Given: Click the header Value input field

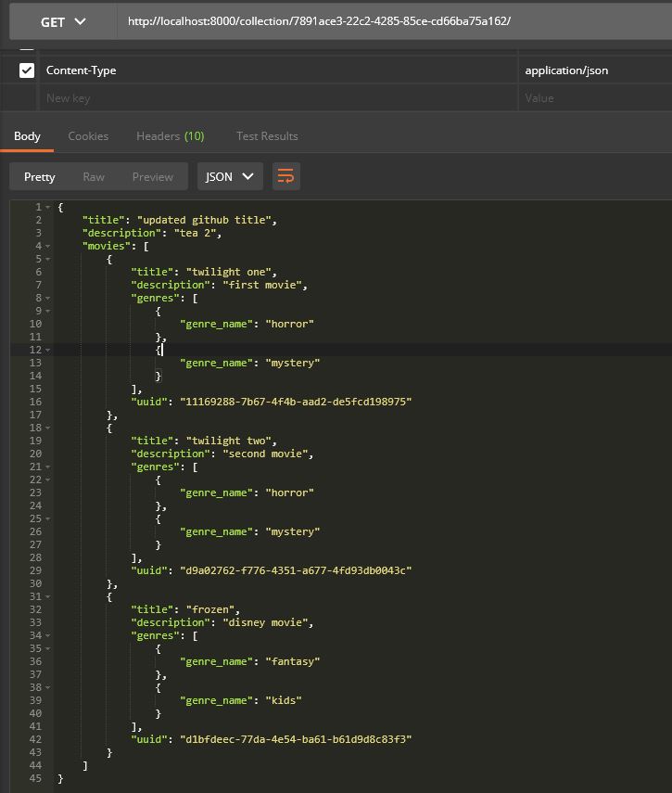Looking at the screenshot, I should tap(595, 98).
